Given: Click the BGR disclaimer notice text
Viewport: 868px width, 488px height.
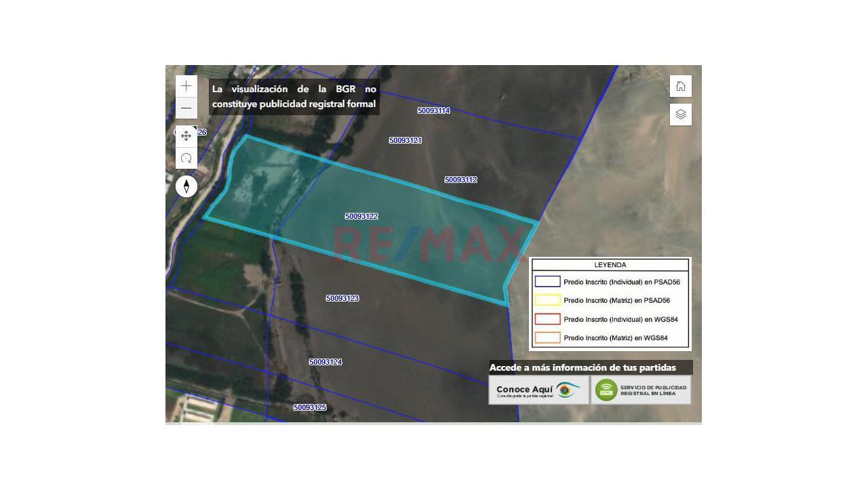Looking at the screenshot, I should (294, 96).
